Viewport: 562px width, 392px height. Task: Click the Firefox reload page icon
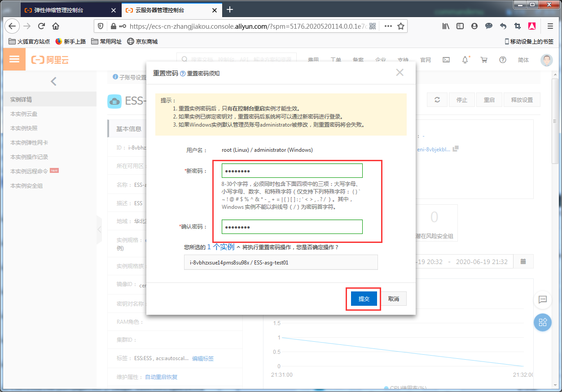coord(41,26)
